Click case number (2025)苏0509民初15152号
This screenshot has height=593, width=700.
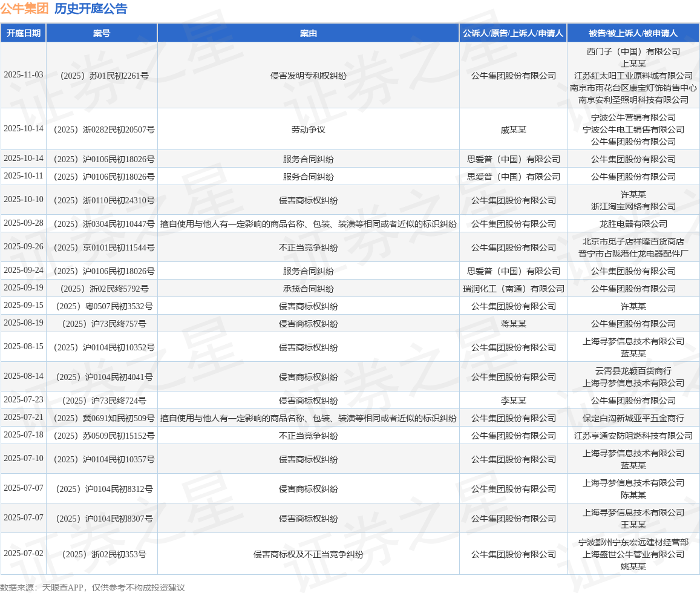(105, 436)
